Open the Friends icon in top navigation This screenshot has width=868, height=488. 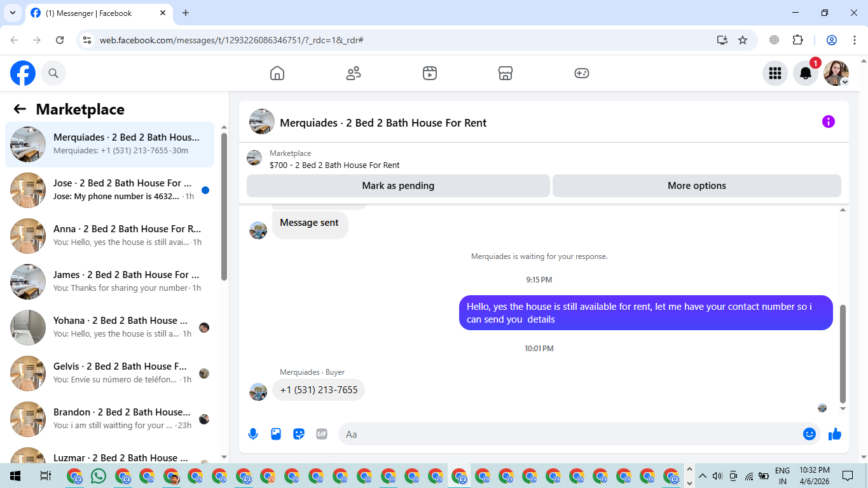click(354, 73)
